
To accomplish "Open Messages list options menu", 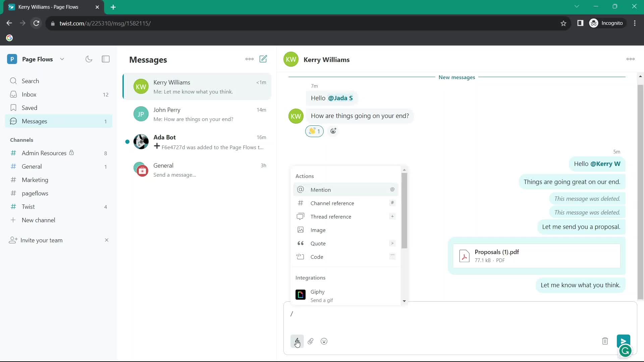I will point(250,59).
